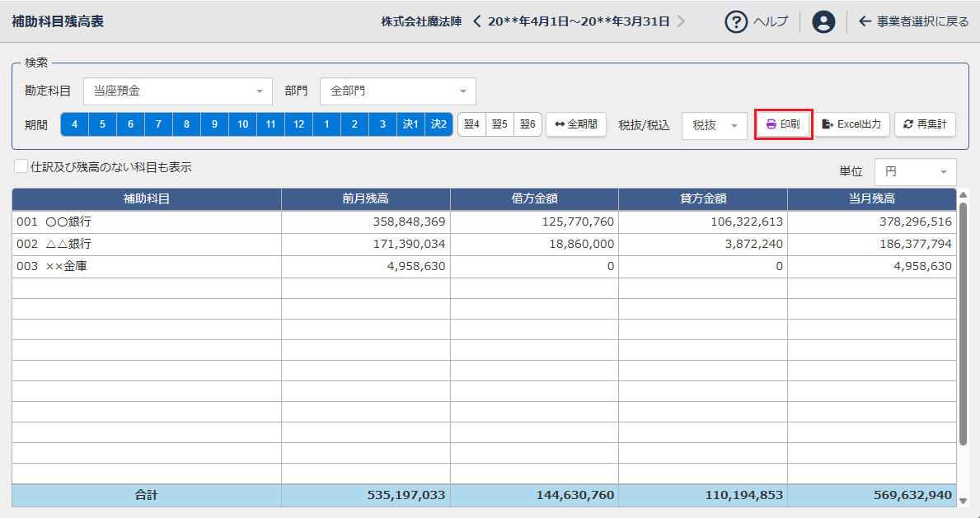Screen dimensions: 980x518
Task: Open the user account profile icon
Action: point(823,21)
